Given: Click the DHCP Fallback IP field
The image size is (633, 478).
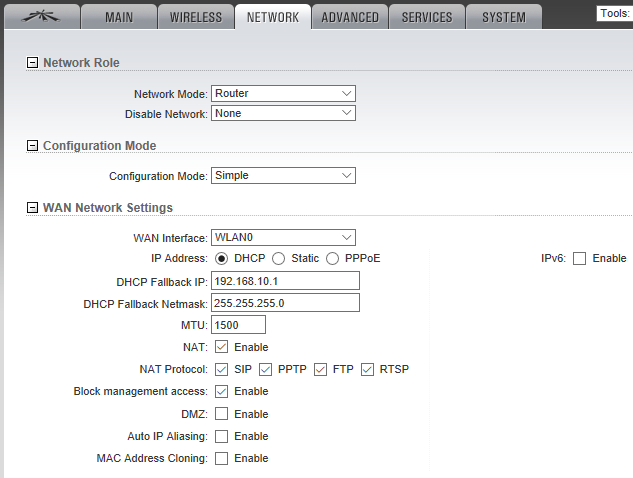Looking at the screenshot, I should pos(285,281).
